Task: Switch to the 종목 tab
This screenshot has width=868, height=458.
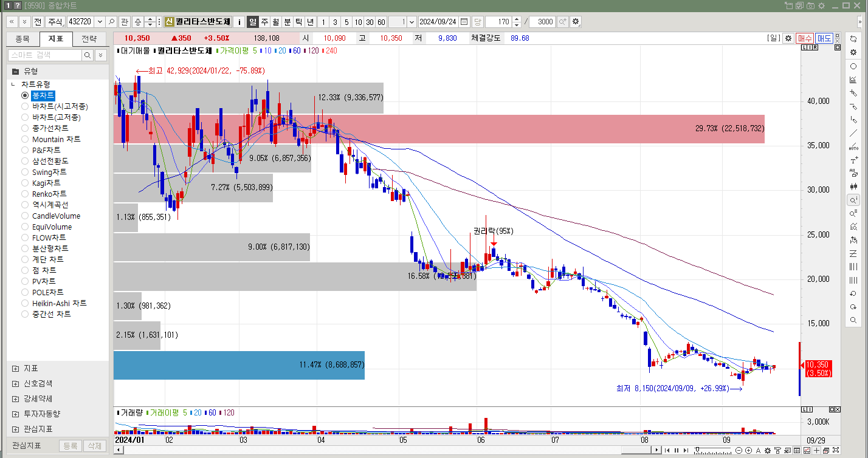Action: (22, 39)
